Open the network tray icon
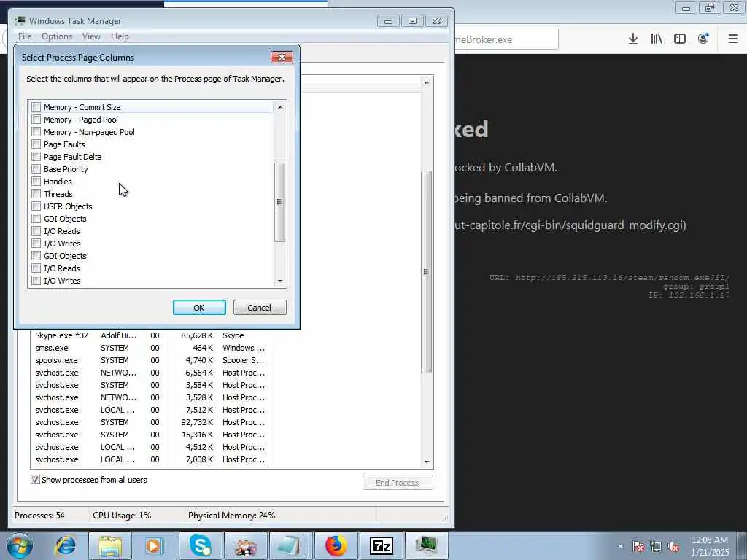The height and width of the screenshot is (560, 747). tap(656, 546)
